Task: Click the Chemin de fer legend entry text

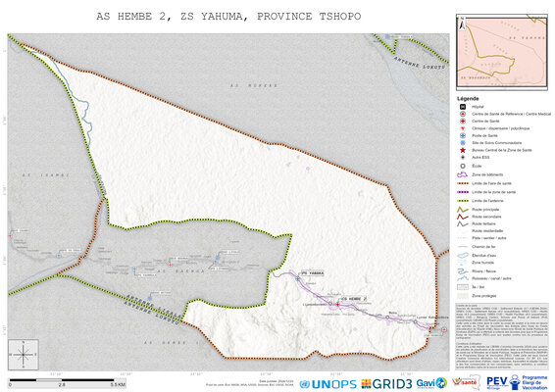Action: point(483,247)
